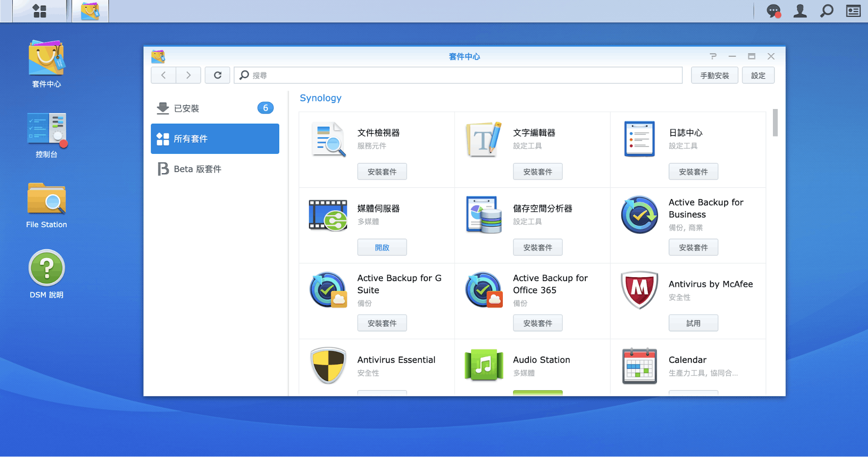Open the 文字編輯器 package icon
The width and height of the screenshot is (868, 457).
pos(484,139)
